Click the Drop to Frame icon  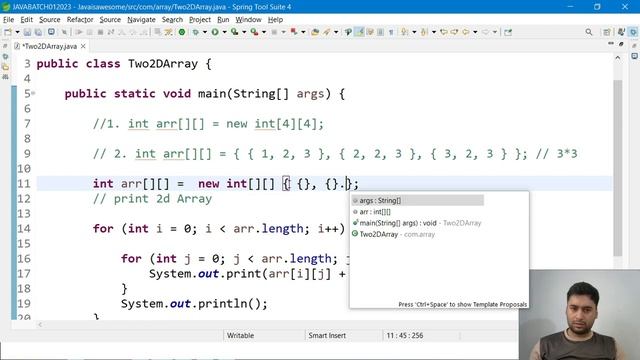click(x=158, y=32)
